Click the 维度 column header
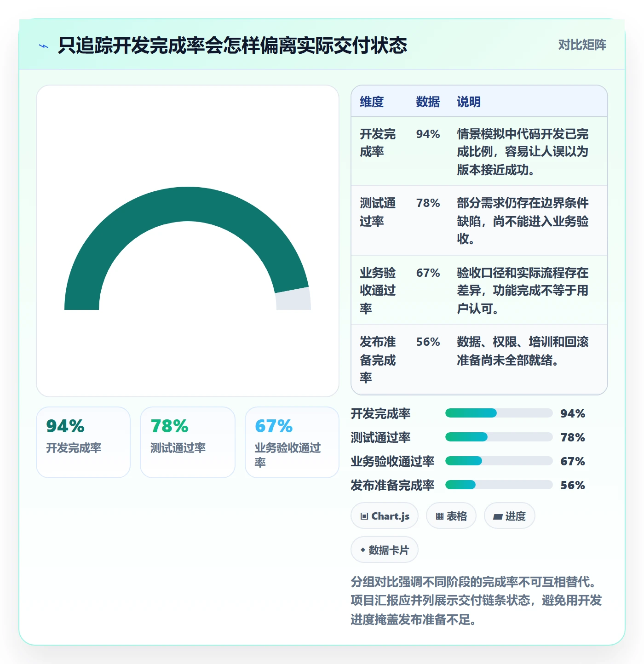This screenshot has height=664, width=644. tap(372, 102)
